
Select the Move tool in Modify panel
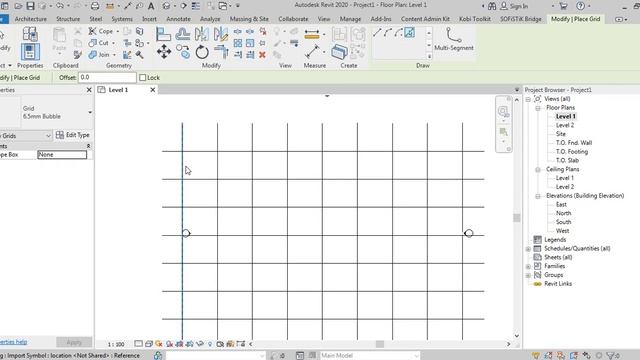(x=164, y=52)
